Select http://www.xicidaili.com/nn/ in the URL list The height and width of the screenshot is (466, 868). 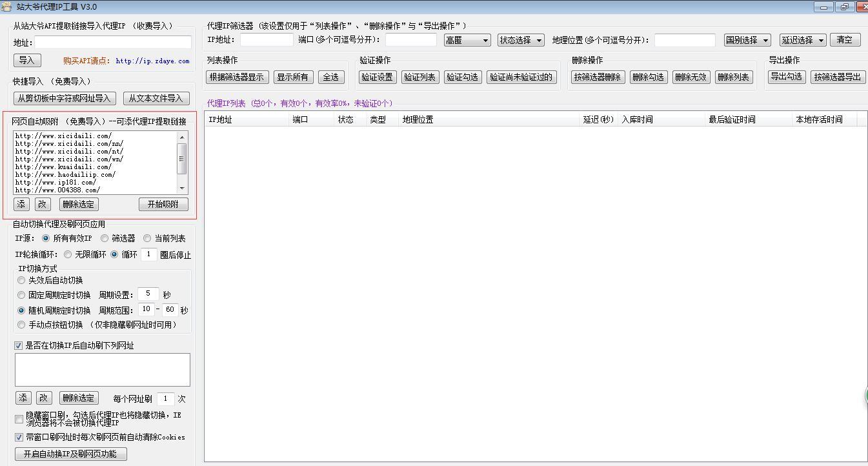[x=69, y=144]
